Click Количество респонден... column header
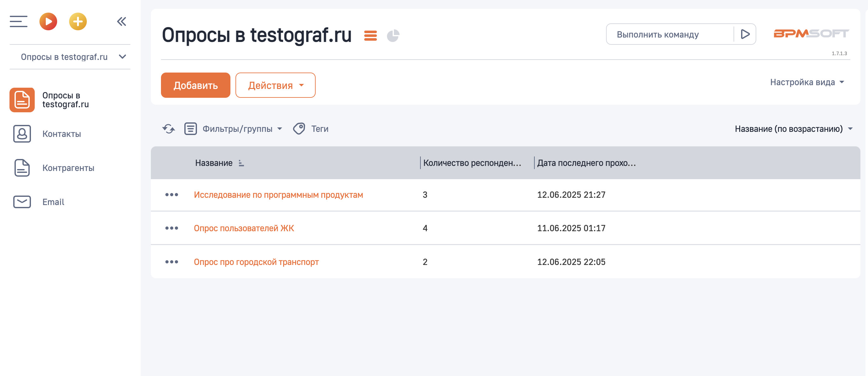868x376 pixels. (472, 163)
